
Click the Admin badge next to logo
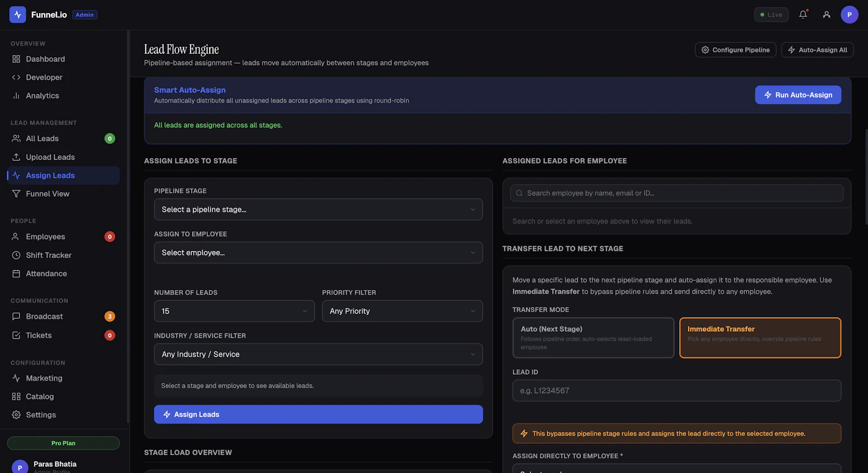coord(85,15)
